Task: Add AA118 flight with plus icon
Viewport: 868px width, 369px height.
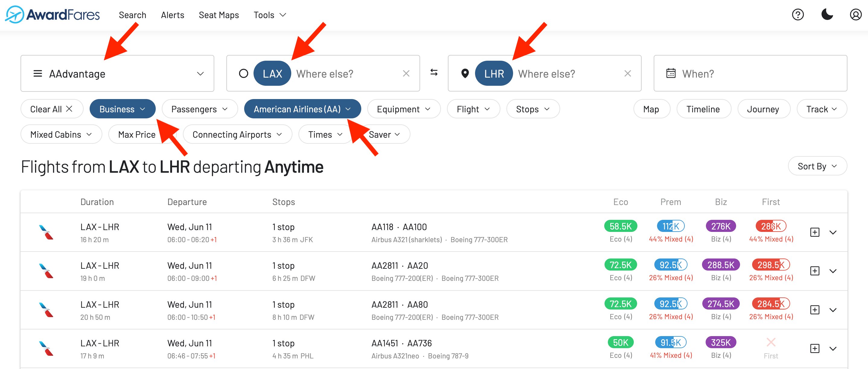Action: click(x=814, y=232)
